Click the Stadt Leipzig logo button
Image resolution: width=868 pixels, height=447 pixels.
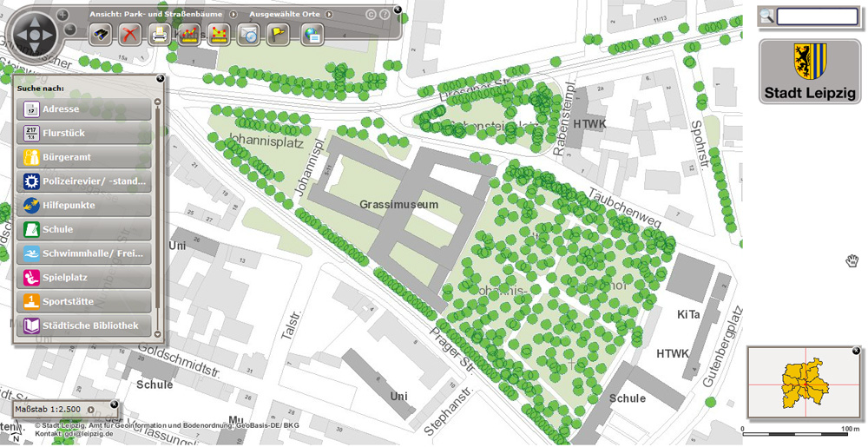tap(810, 71)
